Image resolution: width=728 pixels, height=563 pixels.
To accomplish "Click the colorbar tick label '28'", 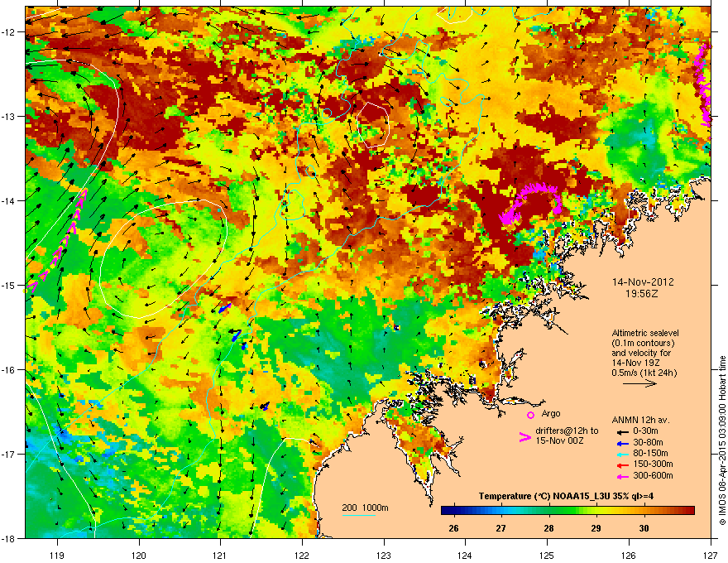I will (x=548, y=528).
